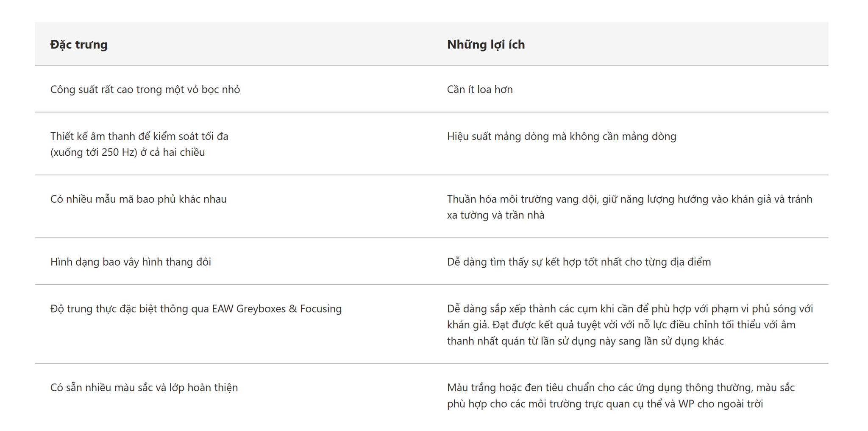868x431 pixels.
Task: Click the 'EAW Greyboxes & Focusing' feature text
Action: [276, 308]
